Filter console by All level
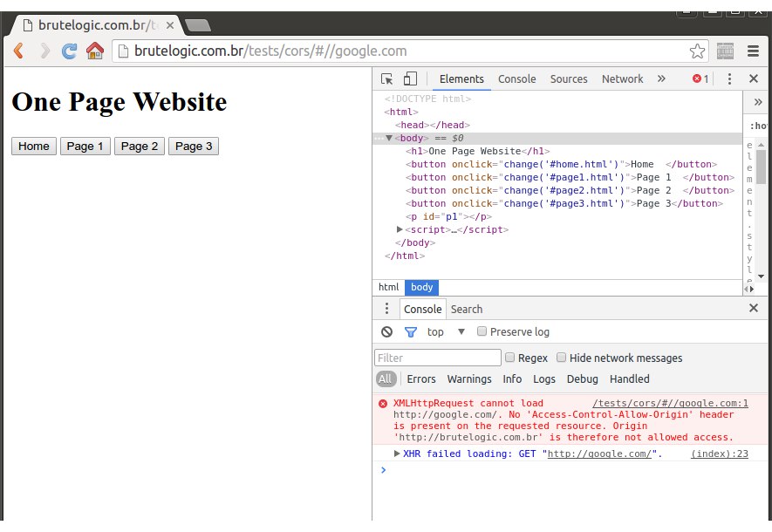The height and width of the screenshot is (532, 772). pos(386,379)
